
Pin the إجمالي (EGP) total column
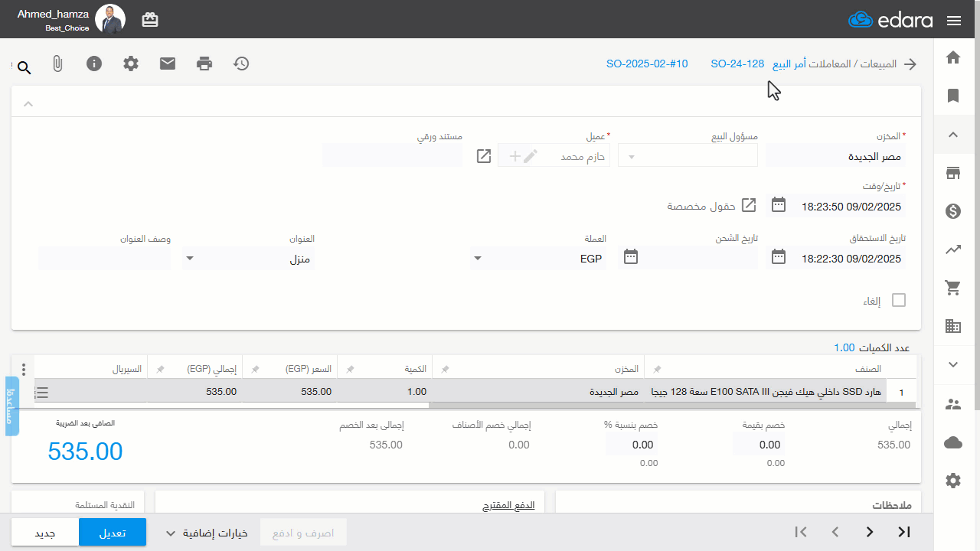(160, 369)
